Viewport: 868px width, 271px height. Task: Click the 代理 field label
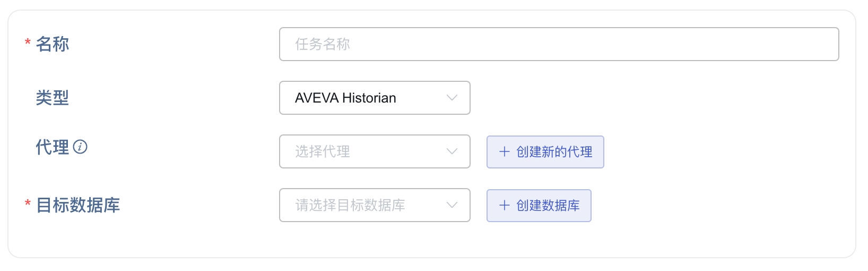tap(53, 147)
